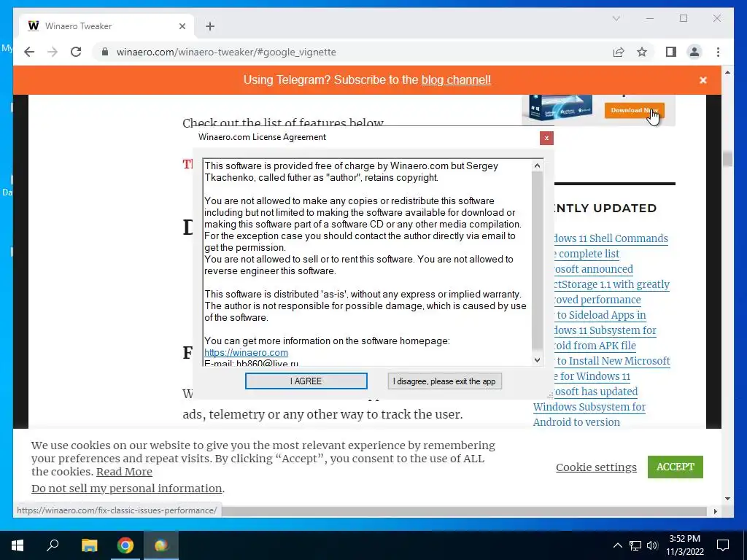
Task: Open the Windows Start menu
Action: point(18,545)
